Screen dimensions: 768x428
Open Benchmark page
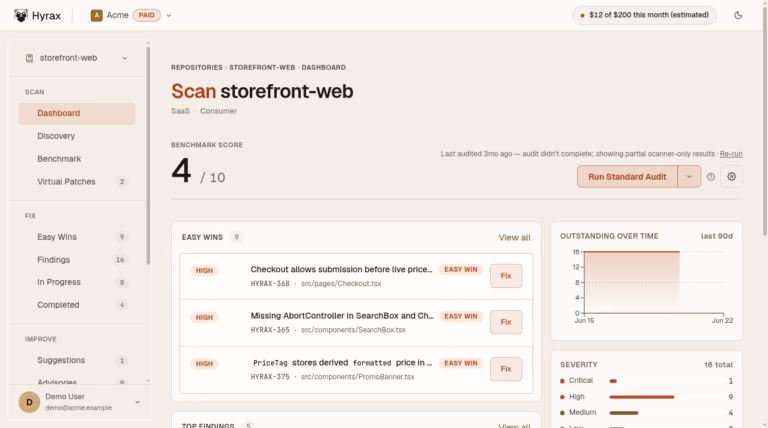click(x=77, y=159)
